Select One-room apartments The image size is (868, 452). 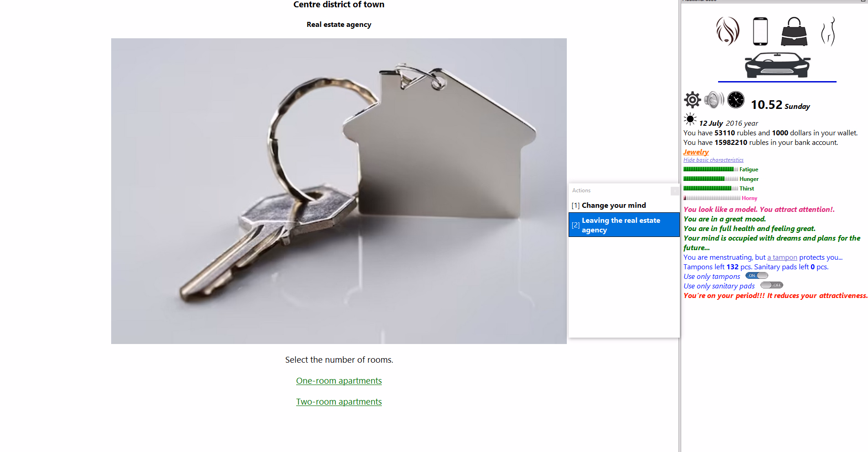pos(339,381)
